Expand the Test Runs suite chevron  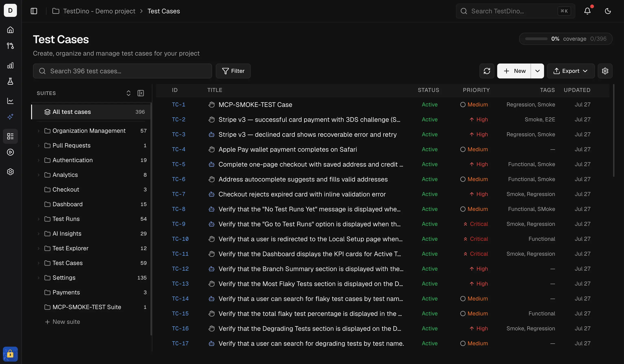(x=38, y=219)
